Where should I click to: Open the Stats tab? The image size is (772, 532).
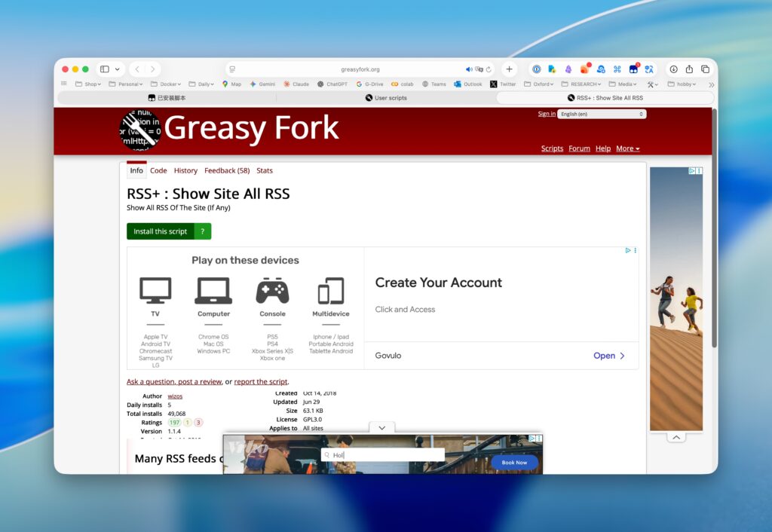click(265, 171)
